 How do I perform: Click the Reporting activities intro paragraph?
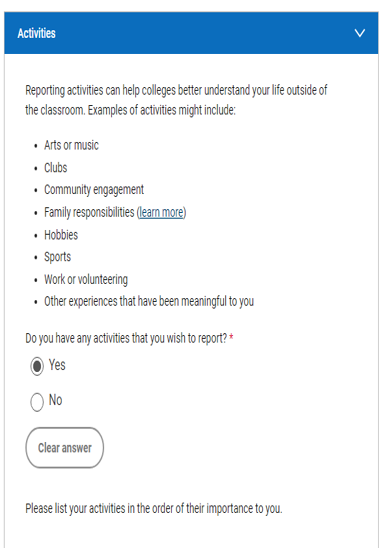(176, 100)
